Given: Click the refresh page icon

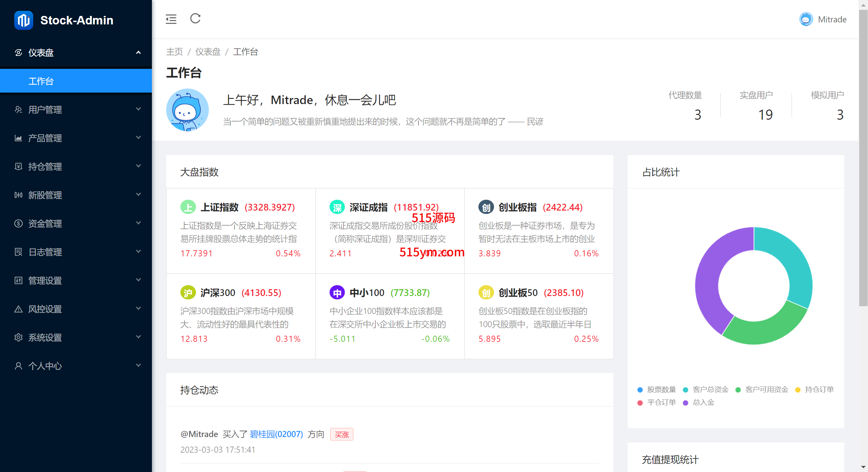Looking at the screenshot, I should tap(195, 19).
